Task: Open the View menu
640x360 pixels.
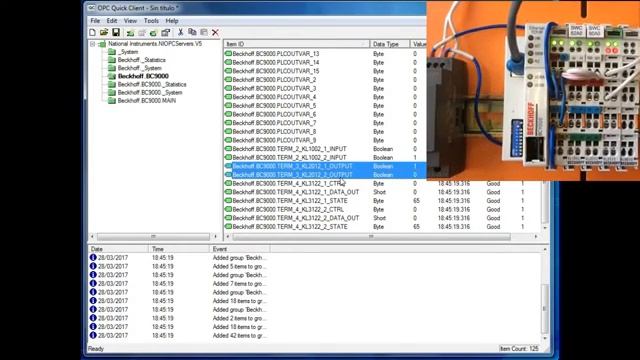Action: pyautogui.click(x=130, y=20)
